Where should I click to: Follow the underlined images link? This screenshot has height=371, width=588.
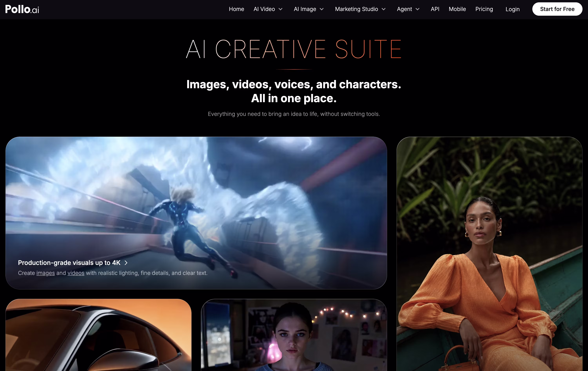(45, 273)
